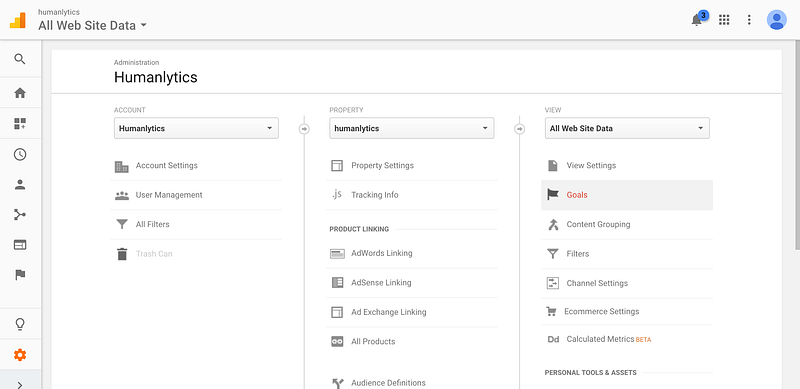Open Ecommerce Settings link
Viewport: 800px width, 389px height.
pos(602,311)
